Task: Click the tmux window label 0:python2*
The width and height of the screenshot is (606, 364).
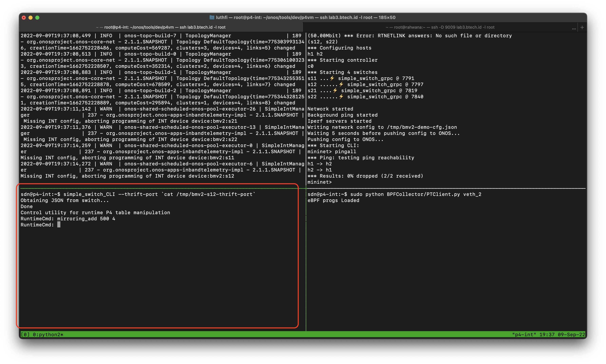Action: click(x=48, y=335)
